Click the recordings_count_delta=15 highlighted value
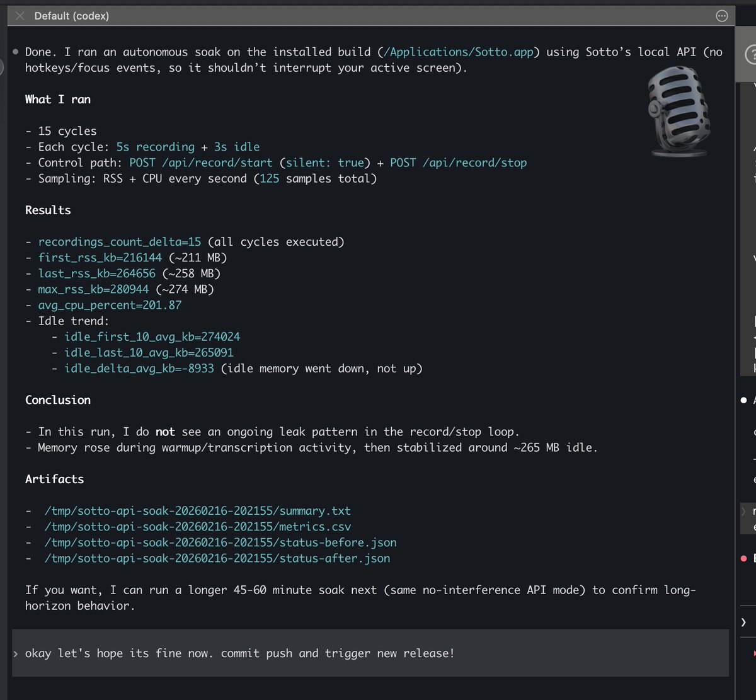This screenshot has height=700, width=756. 120,241
